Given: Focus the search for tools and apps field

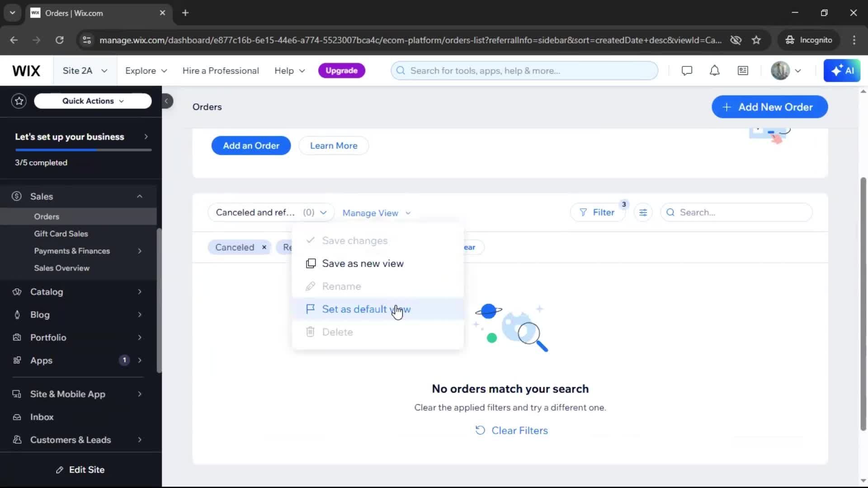Looking at the screenshot, I should pyautogui.click(x=524, y=71).
